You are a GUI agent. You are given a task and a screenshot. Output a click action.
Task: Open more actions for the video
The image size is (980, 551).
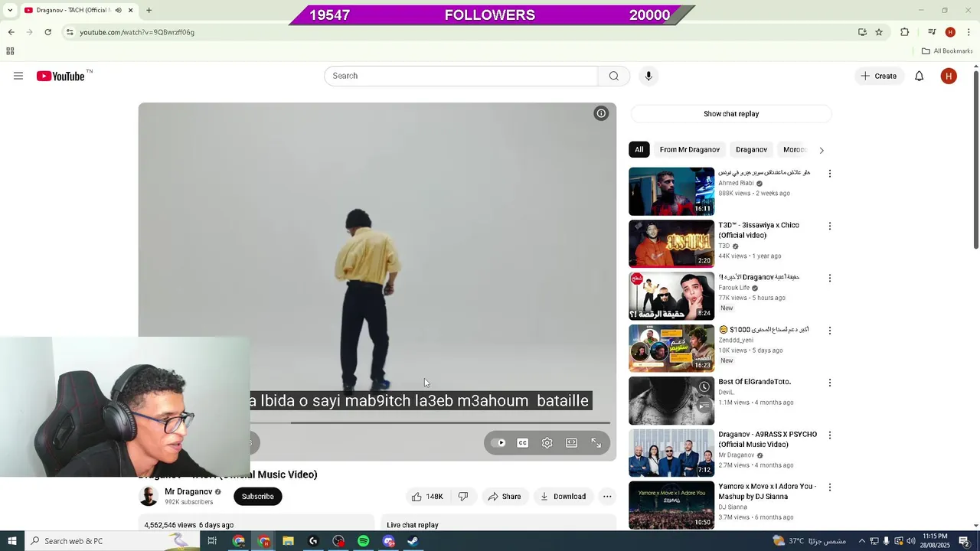pos(607,497)
